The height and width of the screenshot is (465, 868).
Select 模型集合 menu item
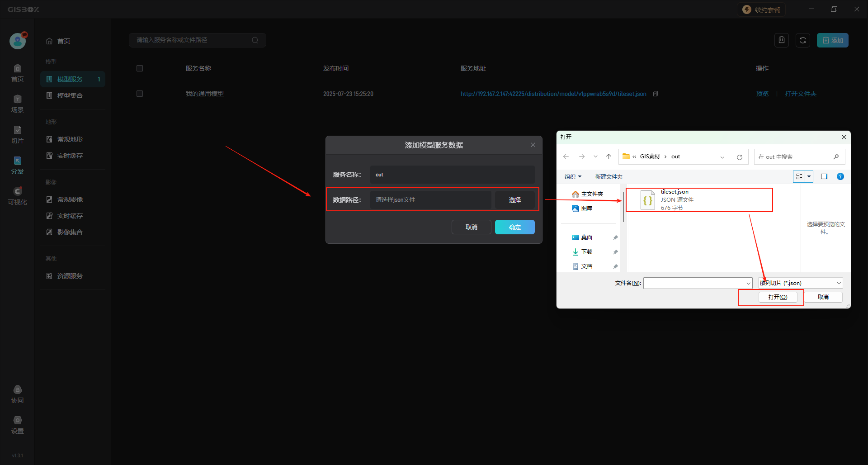72,95
